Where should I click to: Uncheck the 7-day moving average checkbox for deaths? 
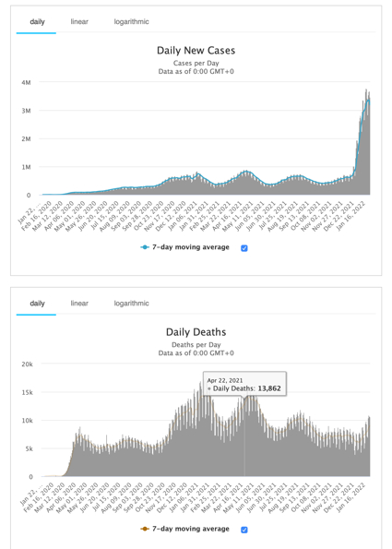tap(244, 530)
